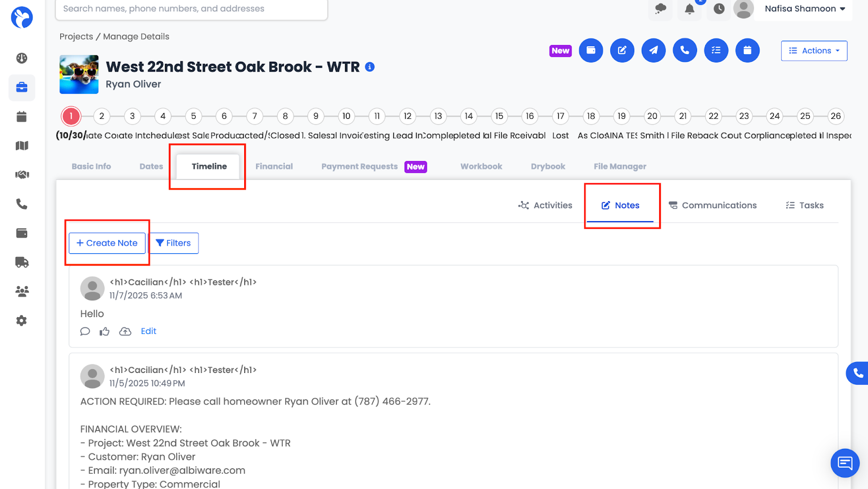Open the notifications bell icon
Screen dimensions: 868x489
point(689,9)
